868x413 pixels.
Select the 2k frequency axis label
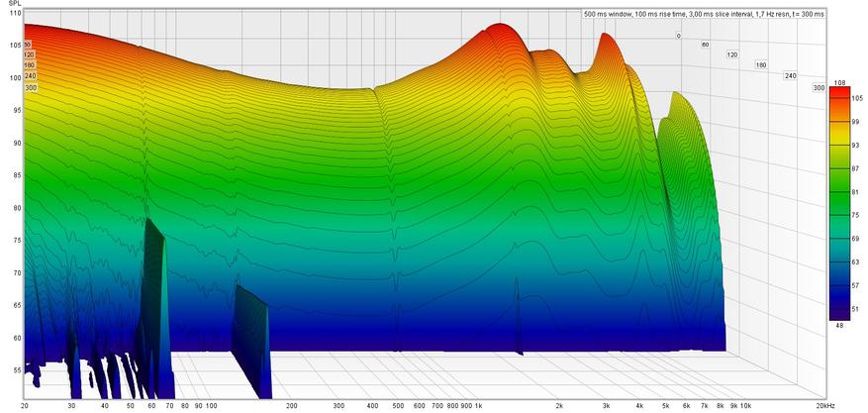559,406
